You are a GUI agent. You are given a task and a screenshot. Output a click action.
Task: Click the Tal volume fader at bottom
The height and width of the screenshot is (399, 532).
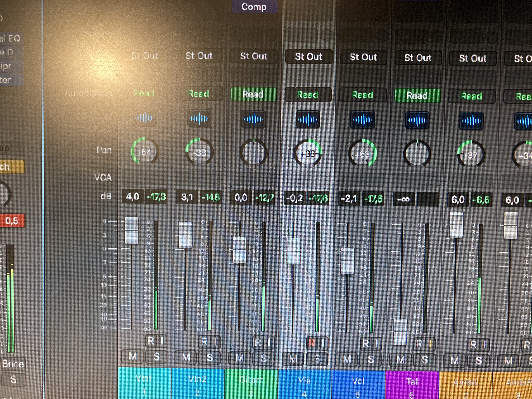[400, 332]
